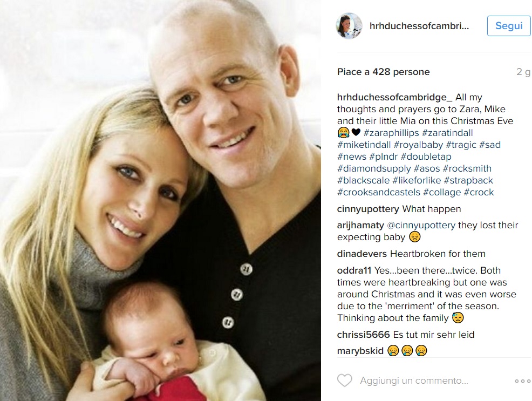Open the #zaraphillips hashtag
The width and height of the screenshot is (532, 401).
pyautogui.click(x=391, y=133)
